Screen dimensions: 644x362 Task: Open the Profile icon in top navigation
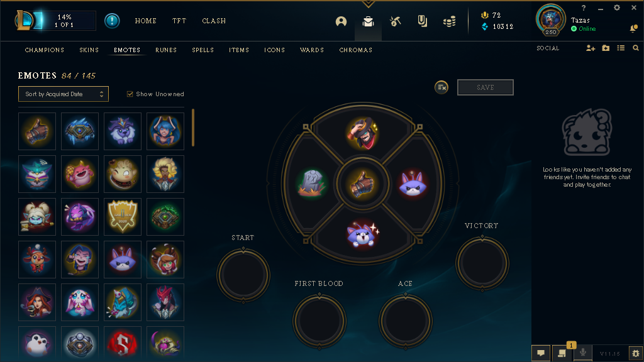[x=341, y=21]
